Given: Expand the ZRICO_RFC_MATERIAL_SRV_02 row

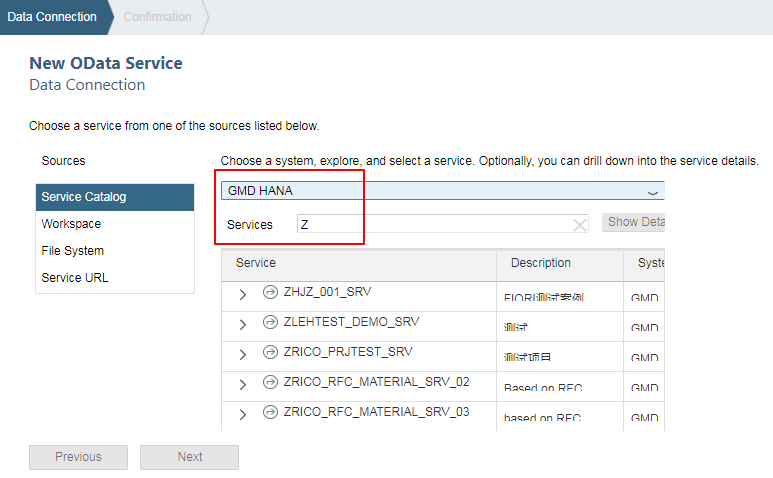Looking at the screenshot, I should [x=243, y=384].
